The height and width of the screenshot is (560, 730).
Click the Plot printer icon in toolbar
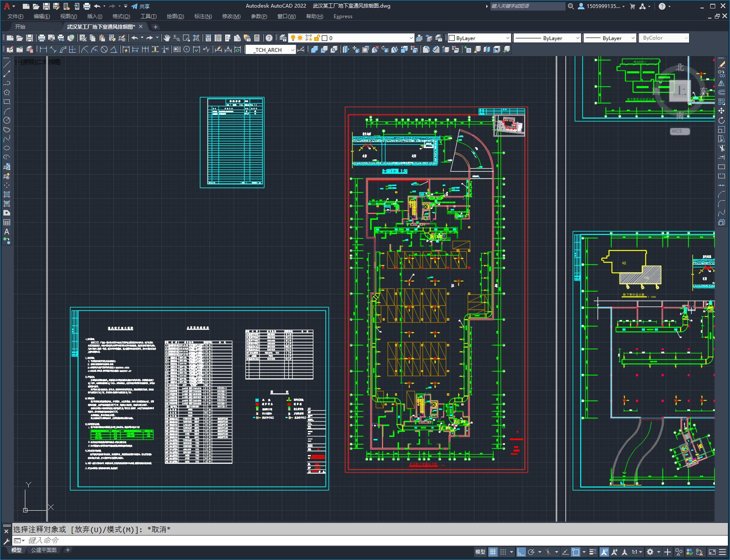[x=42, y=38]
